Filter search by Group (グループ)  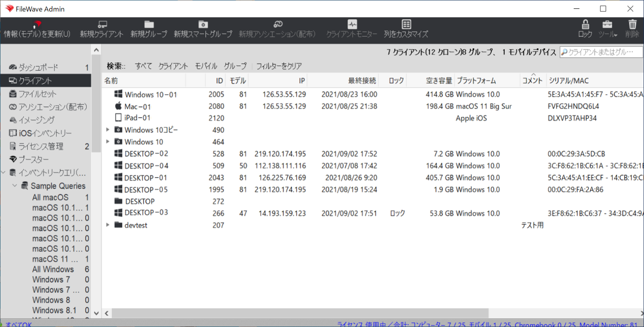pos(235,66)
